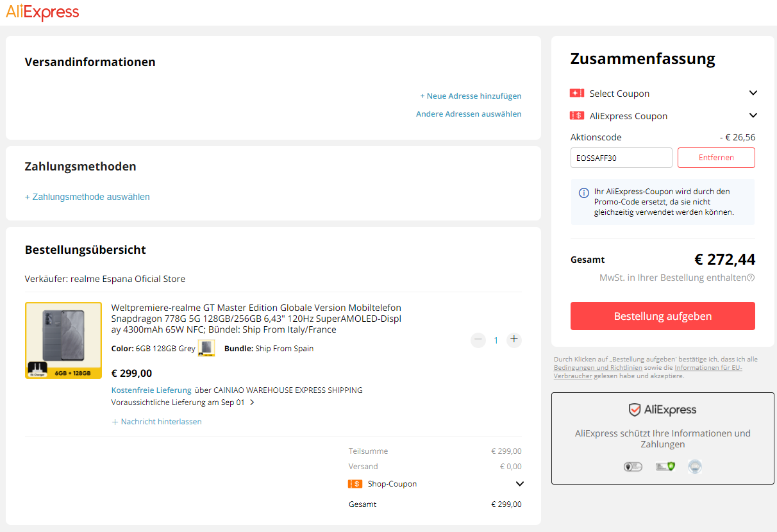Click the AliExpress Coupon dollar icon
777x532 pixels.
577,116
